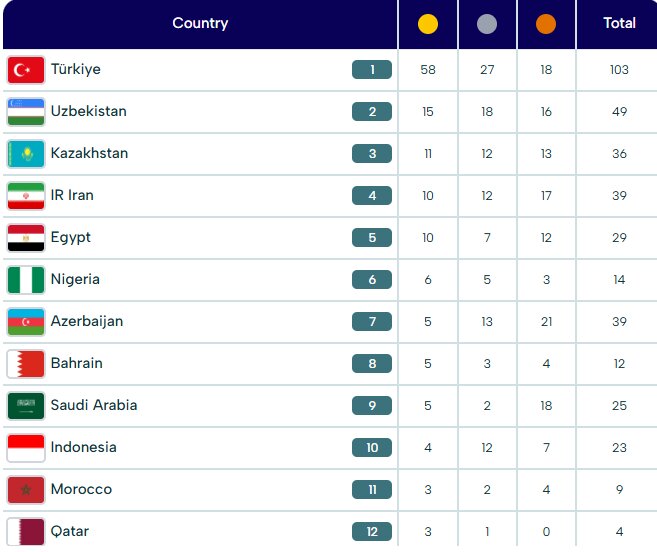This screenshot has width=657, height=552.
Task: Click the Bahrain flag icon
Action: (x=26, y=364)
